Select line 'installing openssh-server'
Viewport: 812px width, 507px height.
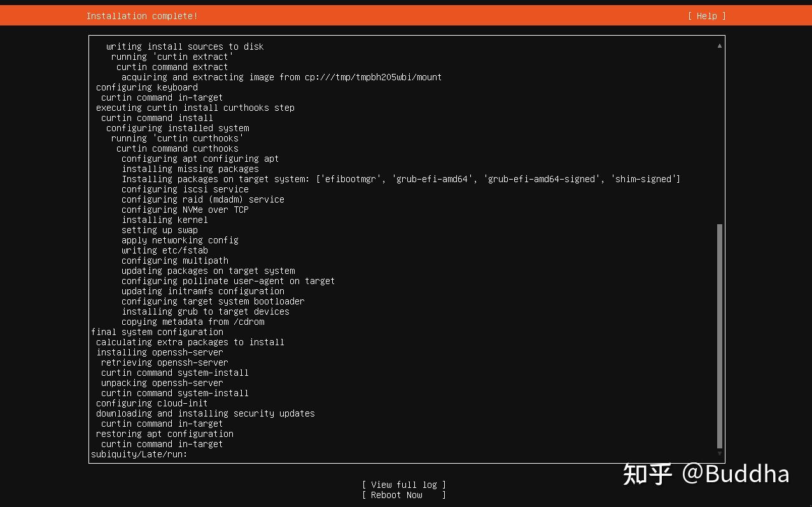point(160,352)
